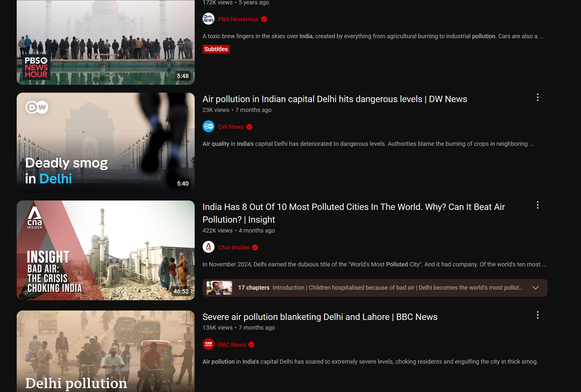Open BBC News channel avatar
Viewport: 581px width, 392px height.
click(x=208, y=344)
